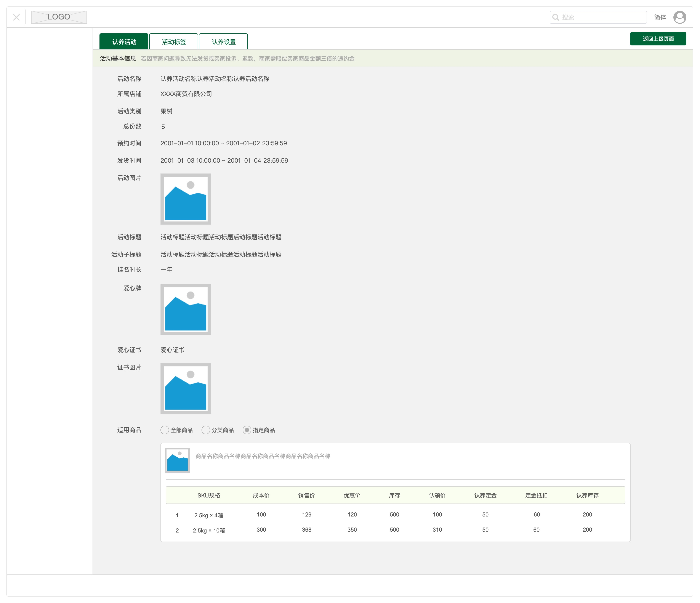Image resolution: width=700 pixels, height=603 pixels.
Task: Click sale price 368 in second row
Action: click(x=306, y=530)
